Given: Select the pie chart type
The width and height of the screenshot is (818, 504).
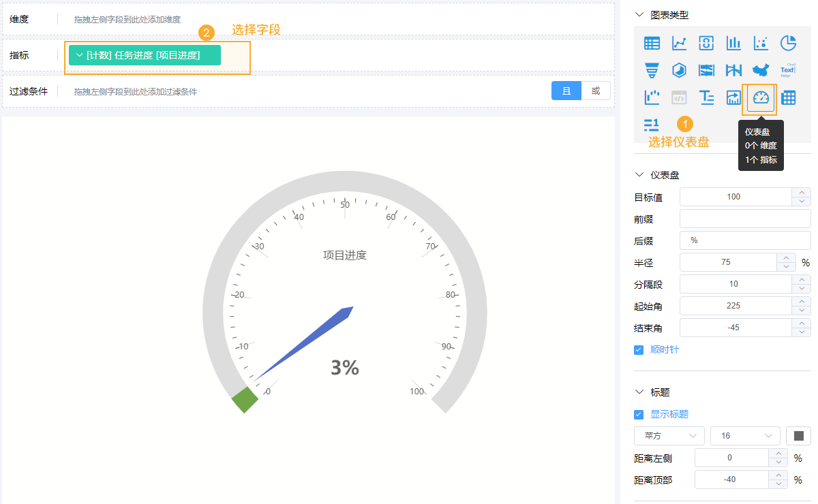Looking at the screenshot, I should (x=788, y=42).
